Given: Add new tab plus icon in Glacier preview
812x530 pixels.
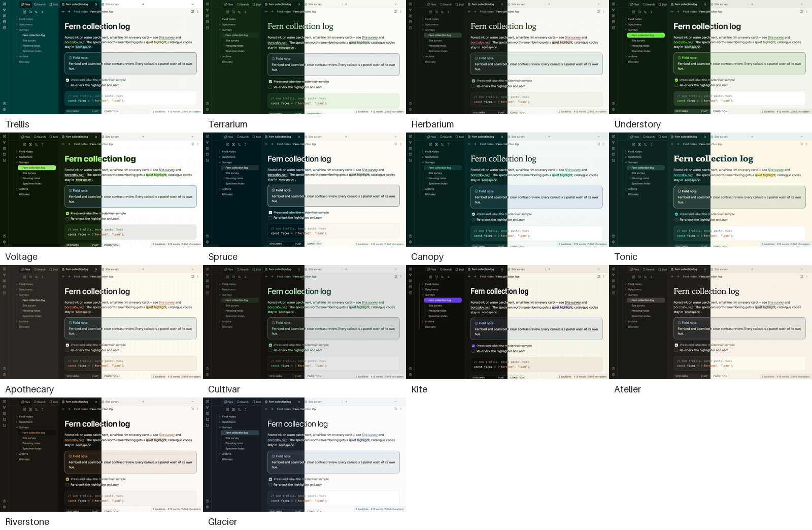Looking at the screenshot, I should [x=346, y=402].
